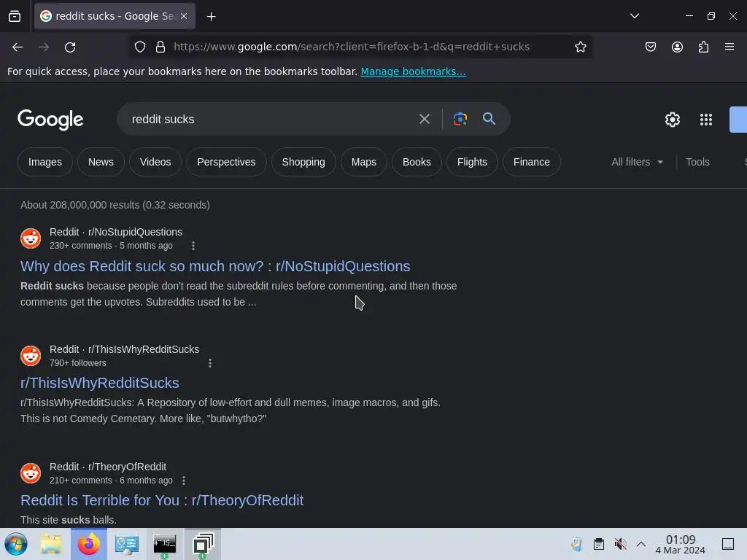Filter results by Images
The image size is (747, 560).
[45, 162]
